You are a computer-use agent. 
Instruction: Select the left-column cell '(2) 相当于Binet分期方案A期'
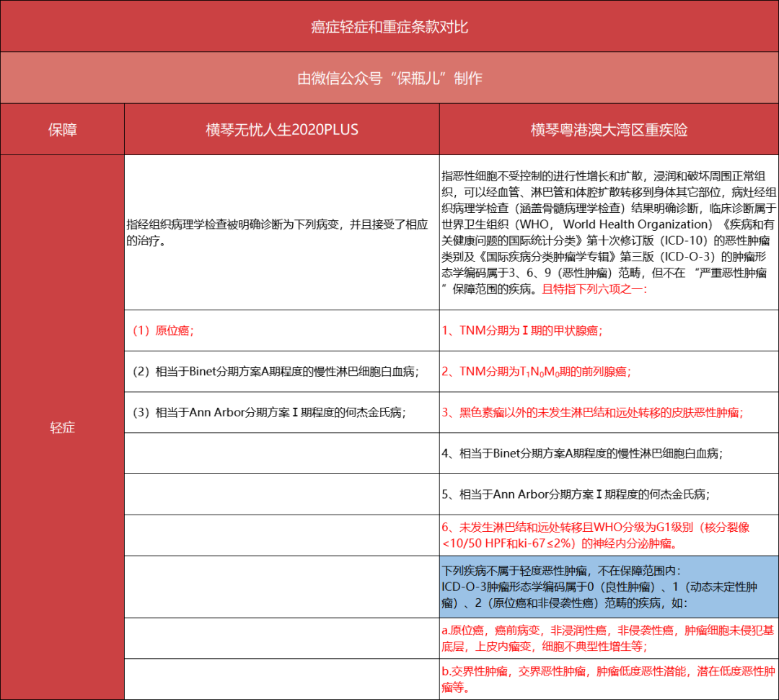(282, 372)
